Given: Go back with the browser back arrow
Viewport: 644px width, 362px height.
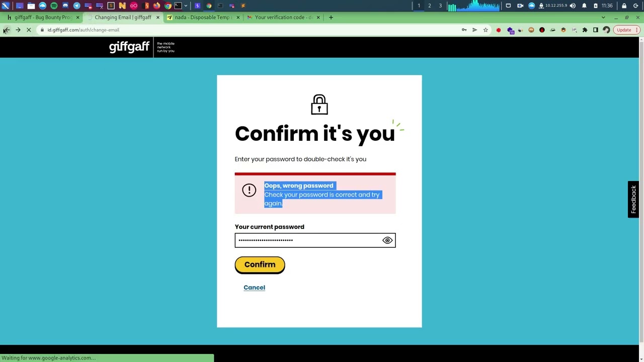Looking at the screenshot, I should pyautogui.click(x=6, y=30).
